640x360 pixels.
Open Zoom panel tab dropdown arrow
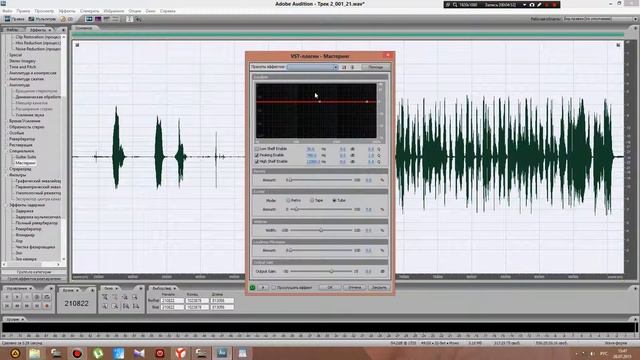tap(117, 289)
